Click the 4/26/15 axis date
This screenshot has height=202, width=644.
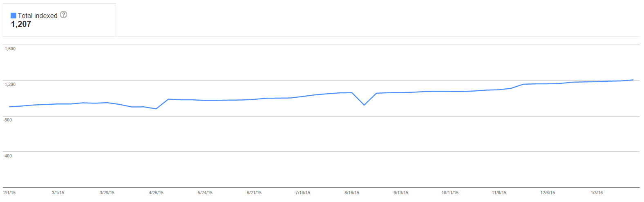(156, 193)
